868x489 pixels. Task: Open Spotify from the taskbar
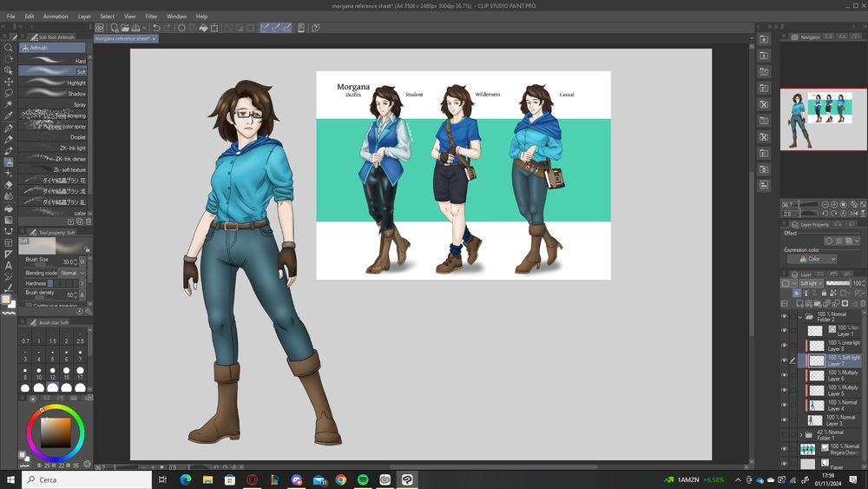(x=363, y=479)
